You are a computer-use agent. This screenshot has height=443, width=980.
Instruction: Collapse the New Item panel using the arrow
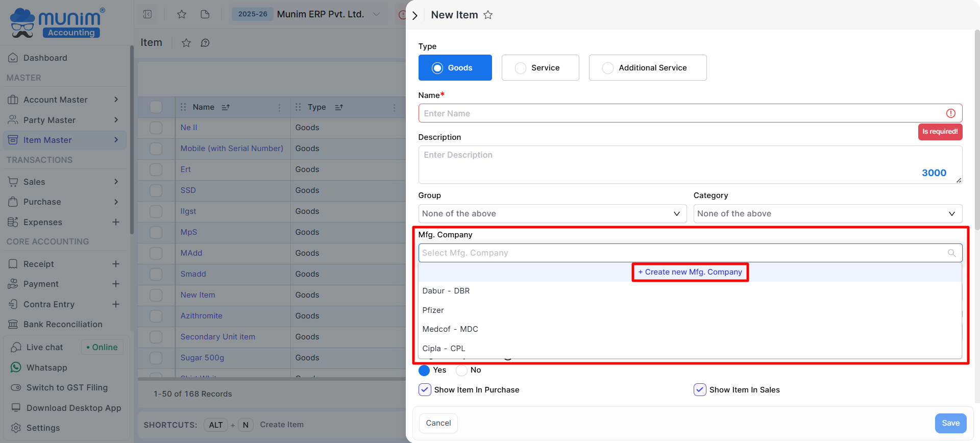pyautogui.click(x=415, y=15)
